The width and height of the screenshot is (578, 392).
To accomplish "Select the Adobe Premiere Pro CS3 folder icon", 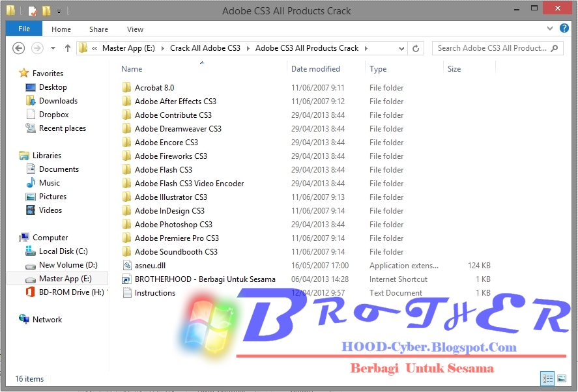I will (126, 238).
